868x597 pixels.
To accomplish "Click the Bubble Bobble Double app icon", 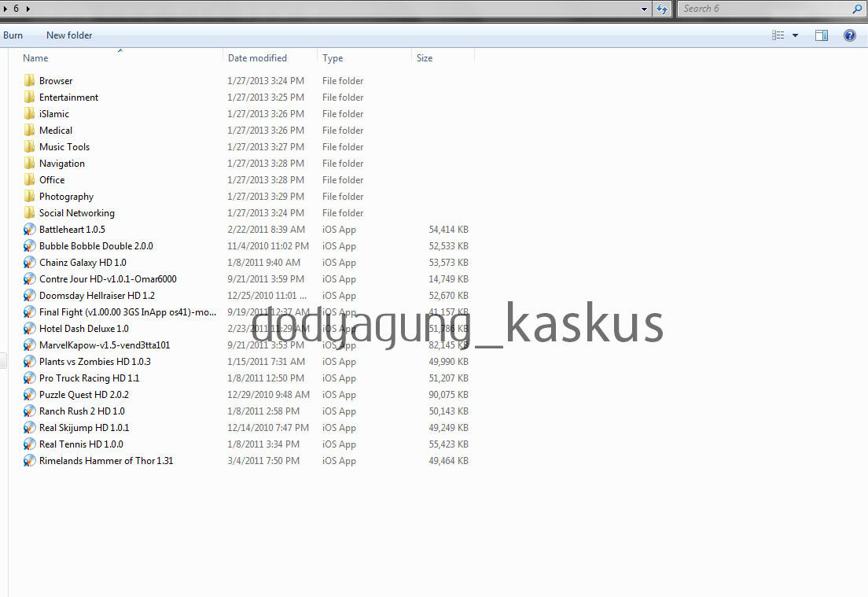I will [29, 246].
